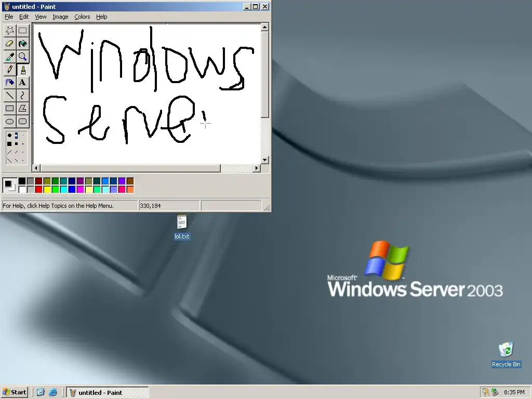Pick the black color swatch

pyautogui.click(x=22, y=181)
